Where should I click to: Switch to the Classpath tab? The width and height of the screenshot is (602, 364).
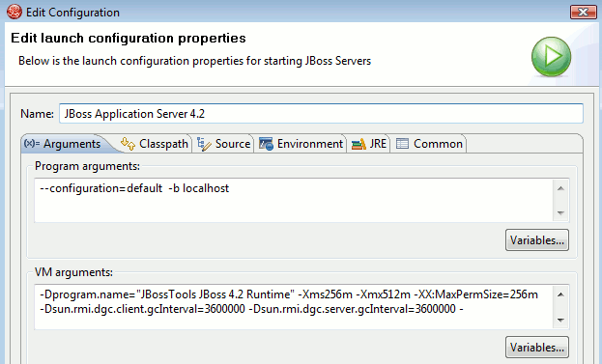tap(154, 144)
